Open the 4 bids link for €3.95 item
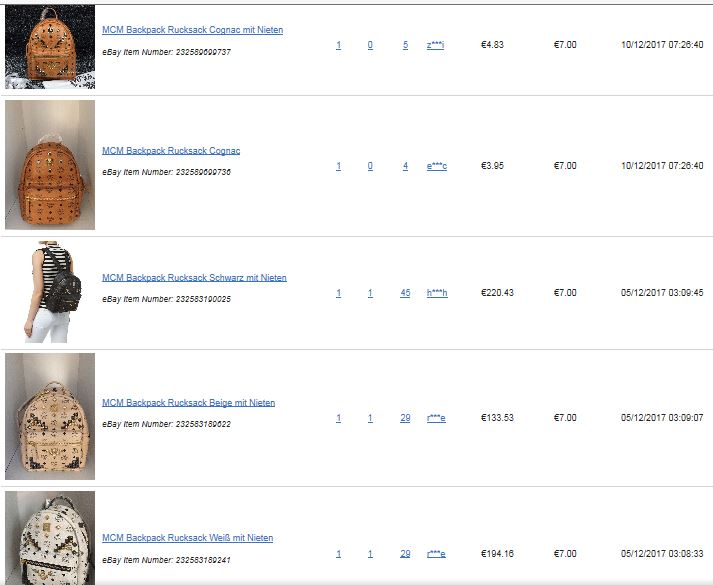 (405, 166)
